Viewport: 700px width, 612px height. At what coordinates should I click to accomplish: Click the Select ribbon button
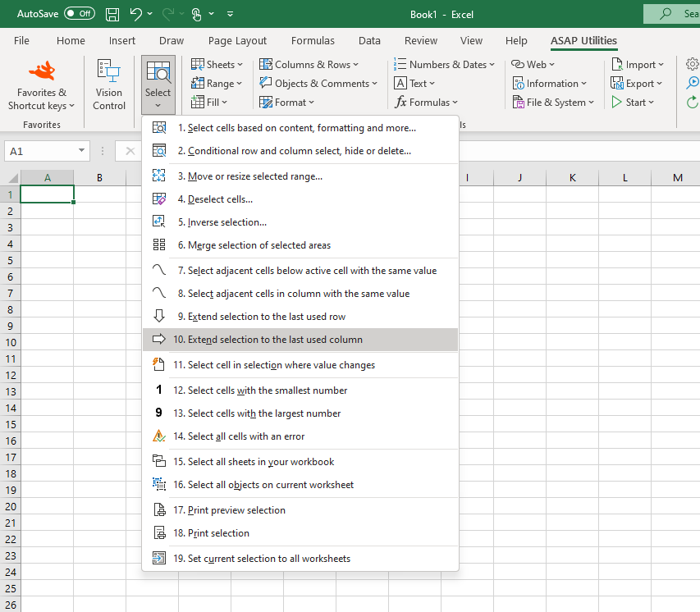click(158, 84)
